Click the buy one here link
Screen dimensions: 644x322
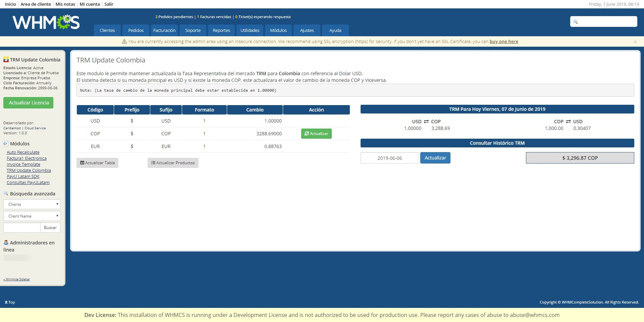tap(504, 42)
